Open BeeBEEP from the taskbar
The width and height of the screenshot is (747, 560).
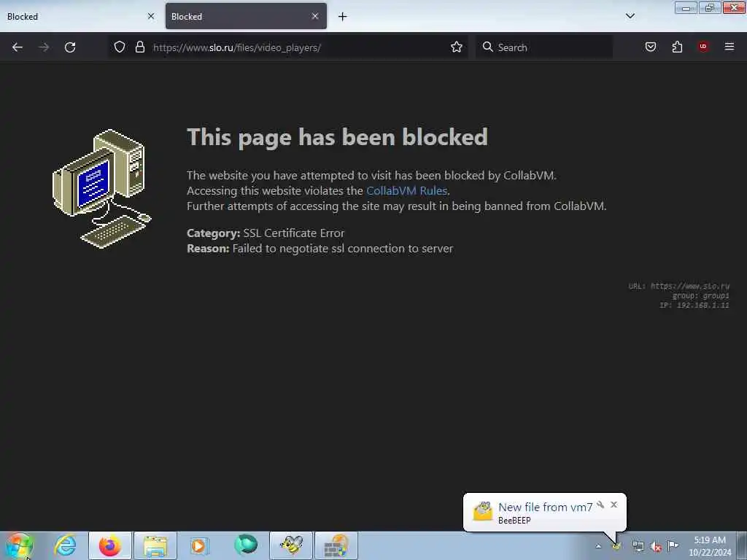[x=291, y=545]
